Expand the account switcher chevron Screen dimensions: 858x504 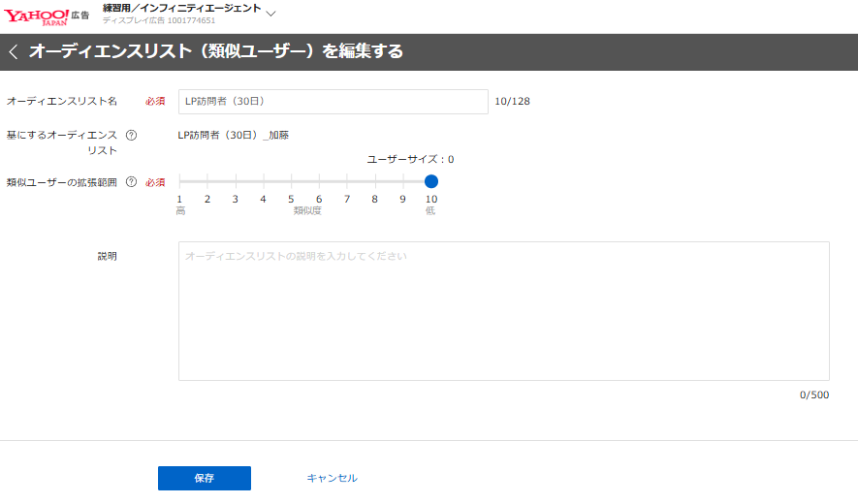(270, 14)
